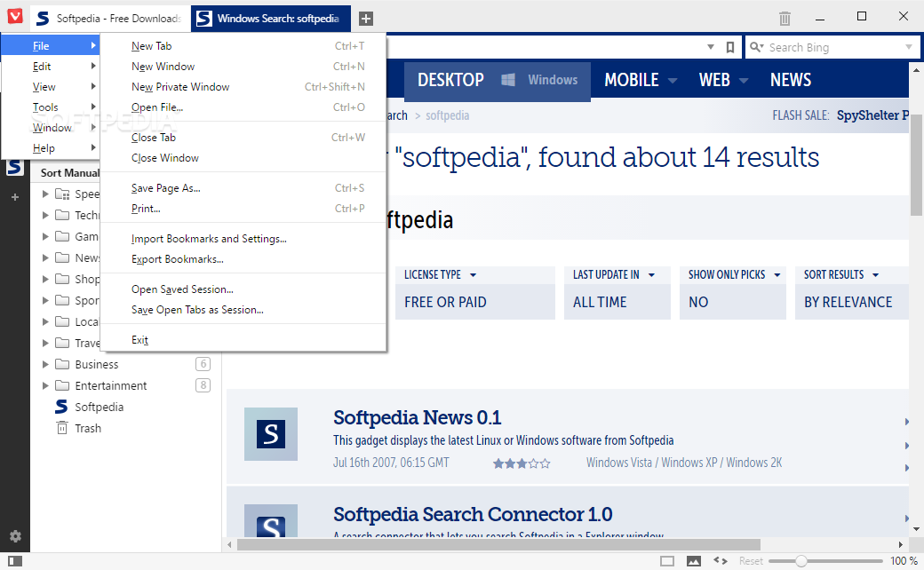Select Print... menu item
924x570 pixels.
243,209
